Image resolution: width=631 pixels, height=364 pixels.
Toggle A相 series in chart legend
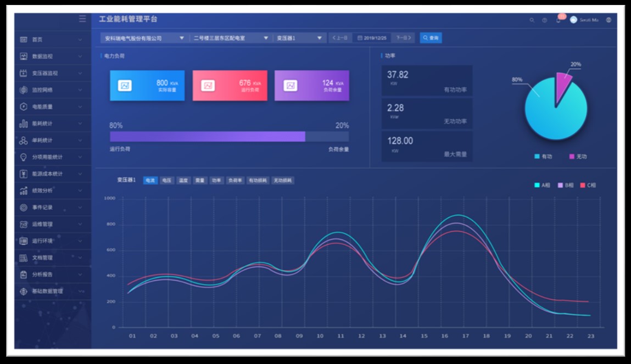(542, 185)
